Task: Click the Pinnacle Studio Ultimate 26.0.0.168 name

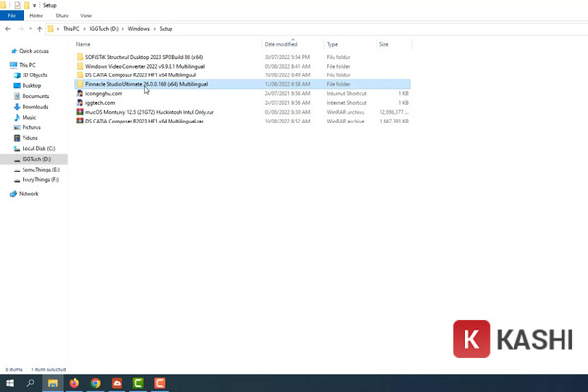Action: (146, 84)
